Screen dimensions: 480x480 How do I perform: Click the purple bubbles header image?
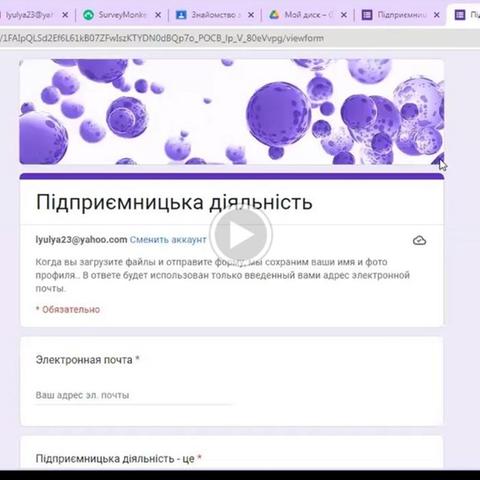click(232, 112)
